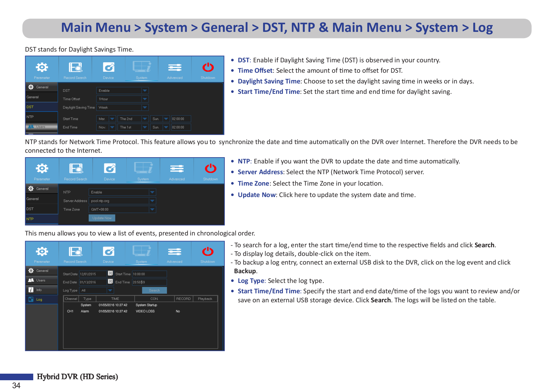
Task: Click Device icon in Log screenshot
Action: click(x=108, y=251)
